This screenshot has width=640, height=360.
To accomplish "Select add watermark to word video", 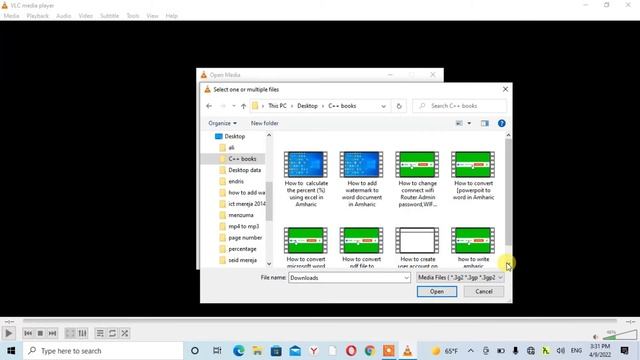I will coord(362,179).
